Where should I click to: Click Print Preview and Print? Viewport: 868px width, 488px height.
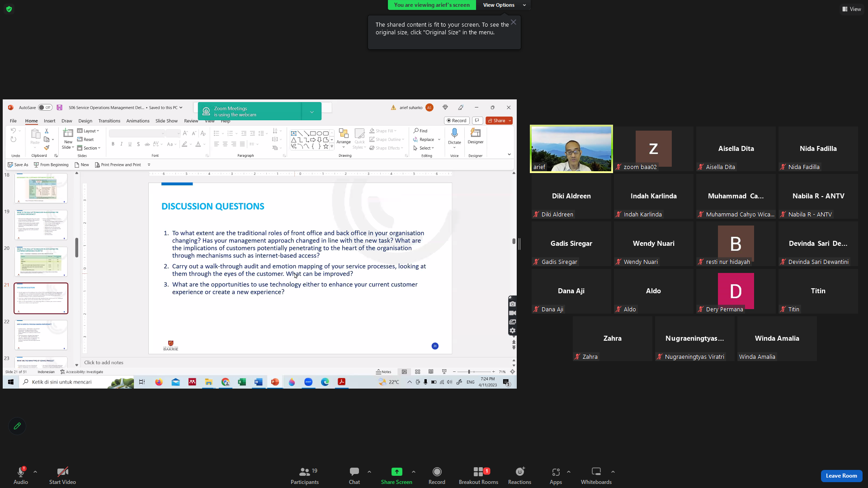click(x=118, y=165)
